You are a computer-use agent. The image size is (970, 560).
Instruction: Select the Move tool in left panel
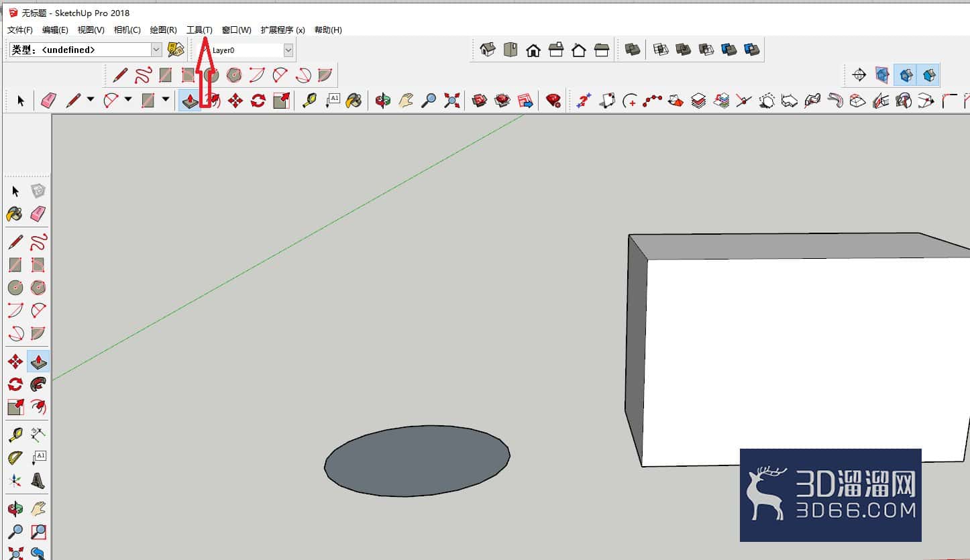coord(15,362)
